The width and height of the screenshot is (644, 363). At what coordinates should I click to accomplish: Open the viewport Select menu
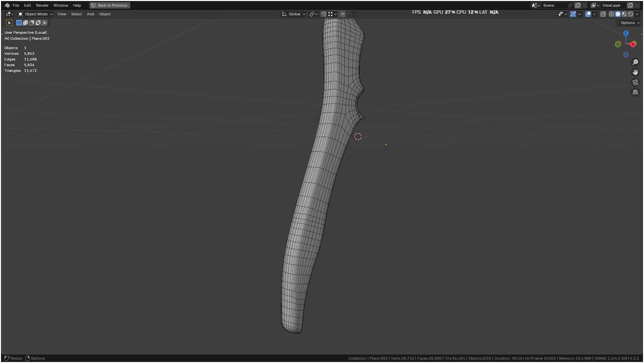(76, 14)
